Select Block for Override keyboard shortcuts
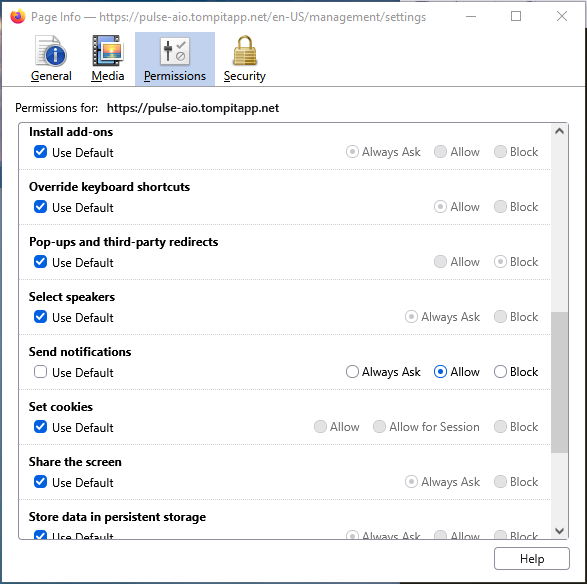Screen dimensions: 587x584 (x=500, y=207)
